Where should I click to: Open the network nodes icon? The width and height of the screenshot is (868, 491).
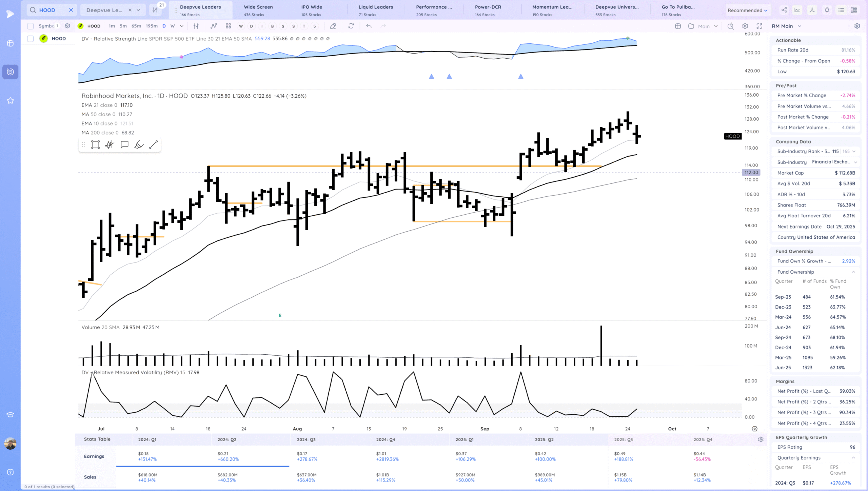[x=812, y=10]
